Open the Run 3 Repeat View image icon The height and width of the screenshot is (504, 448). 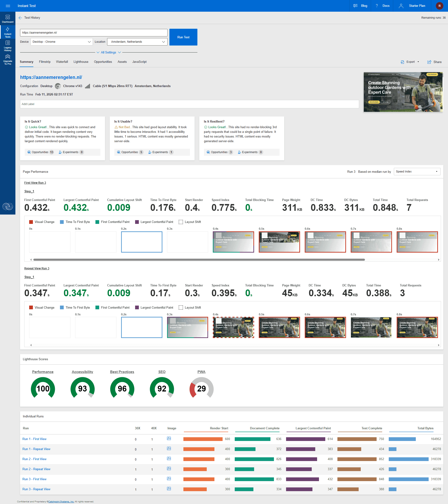pos(169,488)
